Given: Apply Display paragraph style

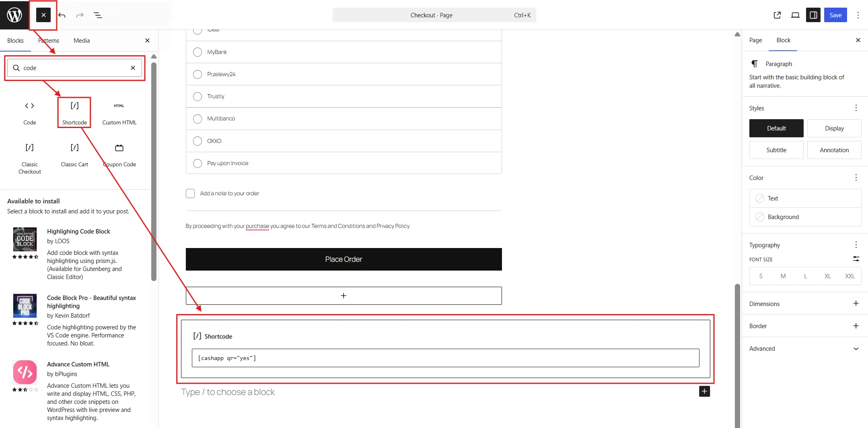Looking at the screenshot, I should 834,128.
